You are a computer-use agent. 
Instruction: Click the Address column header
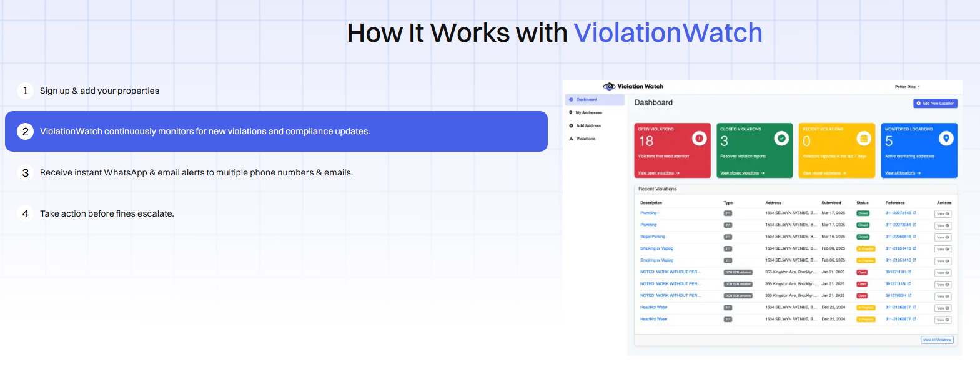(773, 203)
